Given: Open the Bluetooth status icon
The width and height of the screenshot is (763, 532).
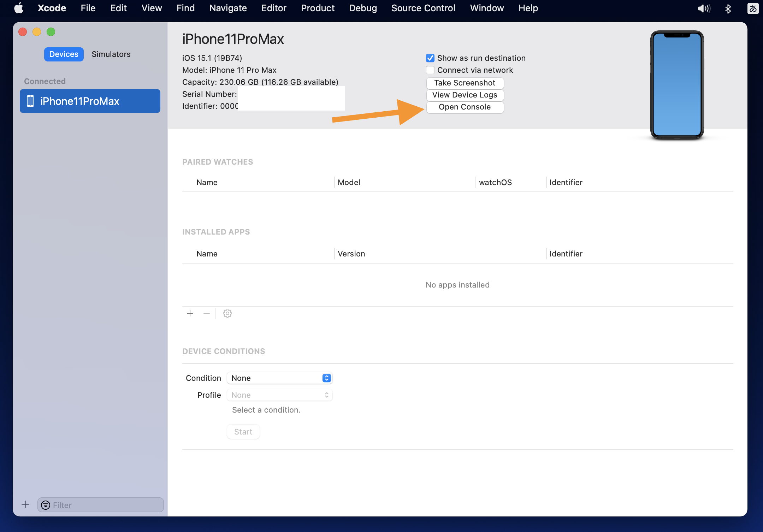Looking at the screenshot, I should coord(728,8).
